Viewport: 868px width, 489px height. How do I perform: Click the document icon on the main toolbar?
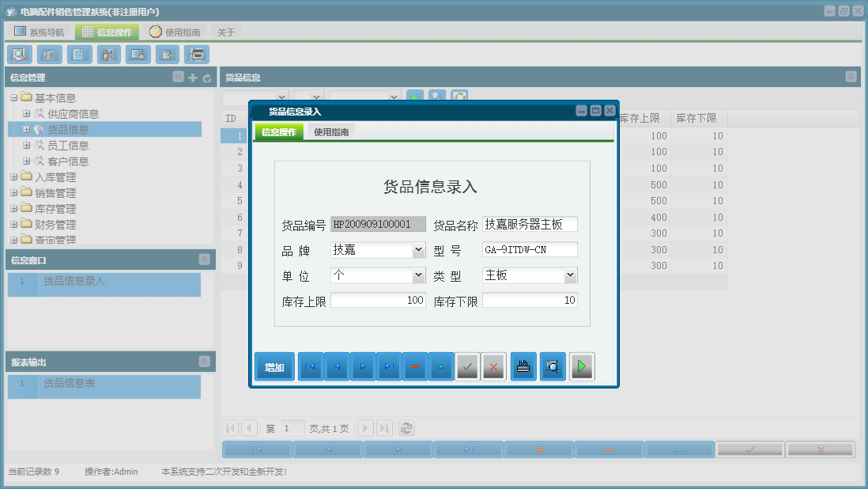pyautogui.click(x=78, y=54)
